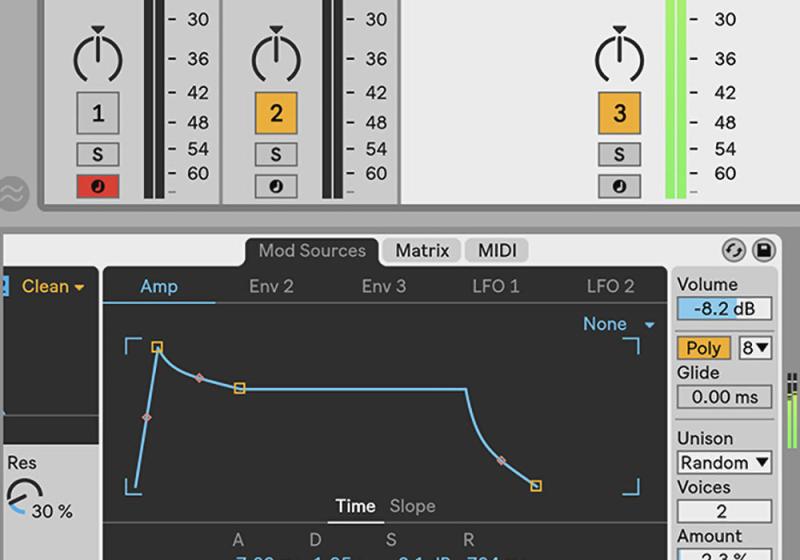Click the Volume -8.2 dB slider
This screenshot has width=800, height=560.
pyautogui.click(x=724, y=309)
